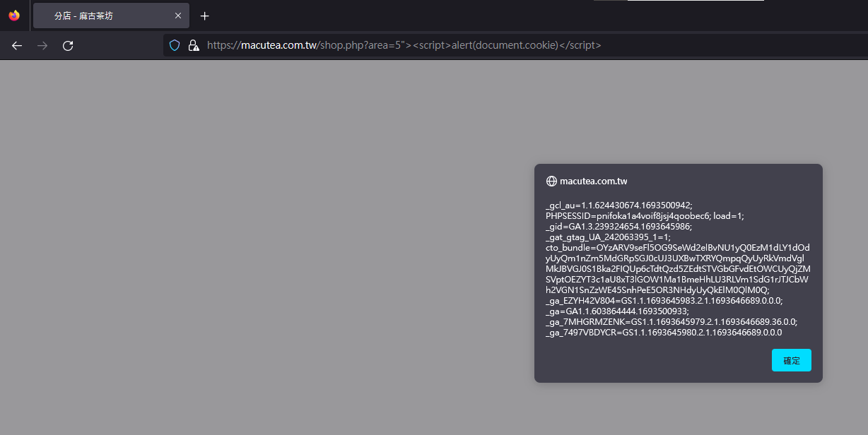
Task: Reload the current page
Action: pos(68,46)
